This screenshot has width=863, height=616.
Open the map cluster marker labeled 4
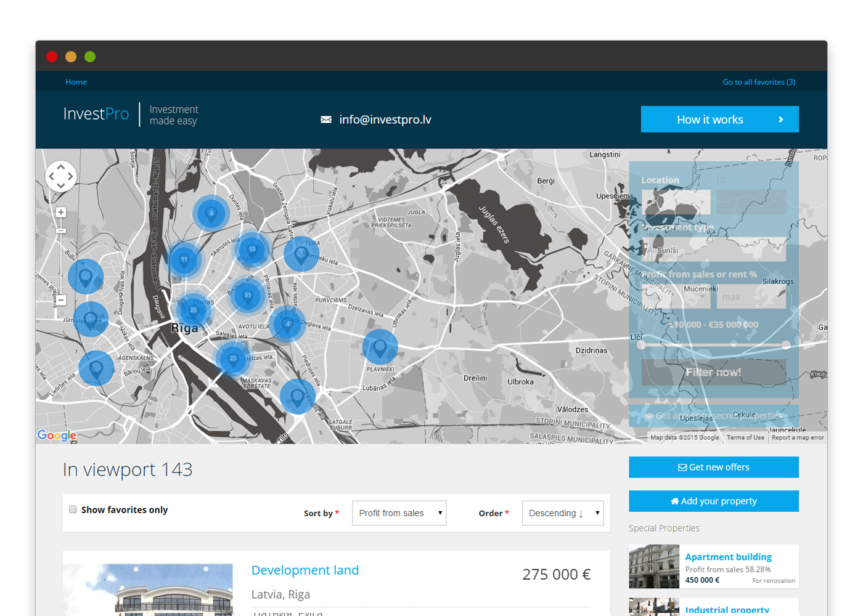tap(287, 323)
